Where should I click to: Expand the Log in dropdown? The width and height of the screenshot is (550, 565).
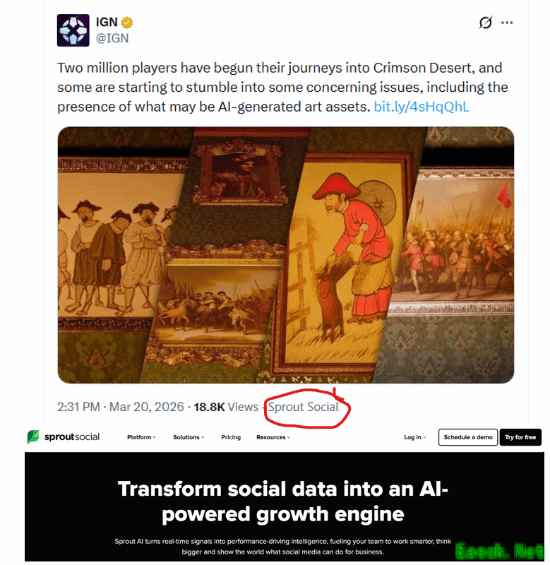(x=414, y=437)
